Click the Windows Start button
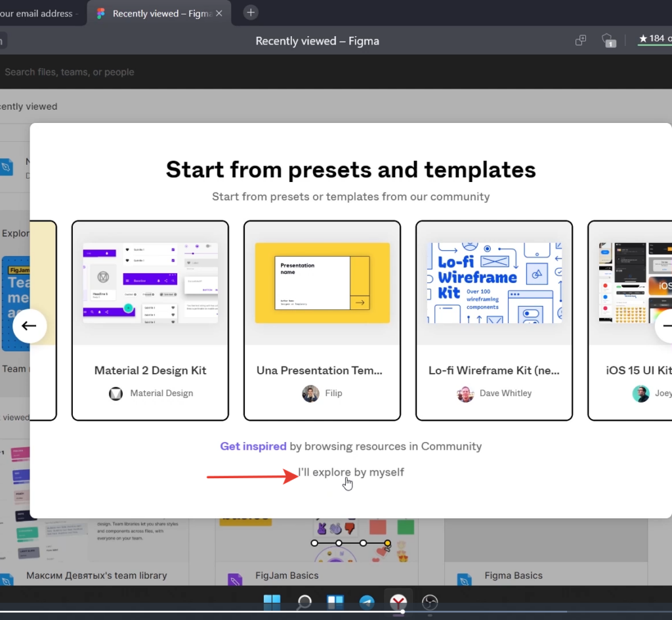The height and width of the screenshot is (620, 672). coord(272,602)
